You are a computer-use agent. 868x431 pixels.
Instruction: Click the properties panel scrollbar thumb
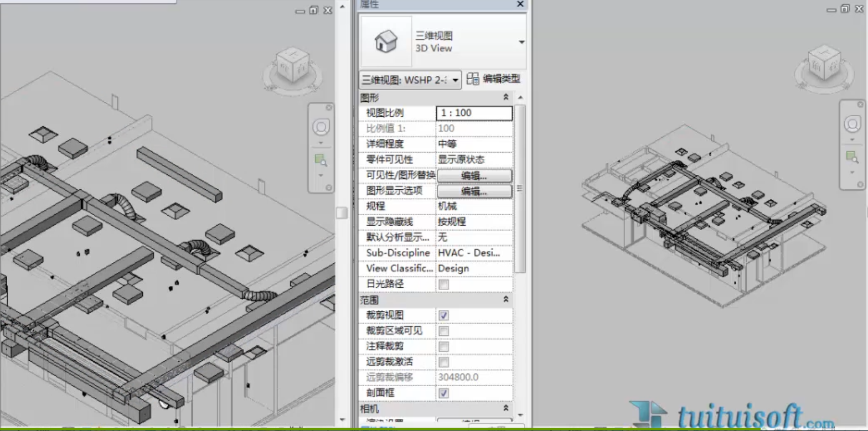[520, 188]
